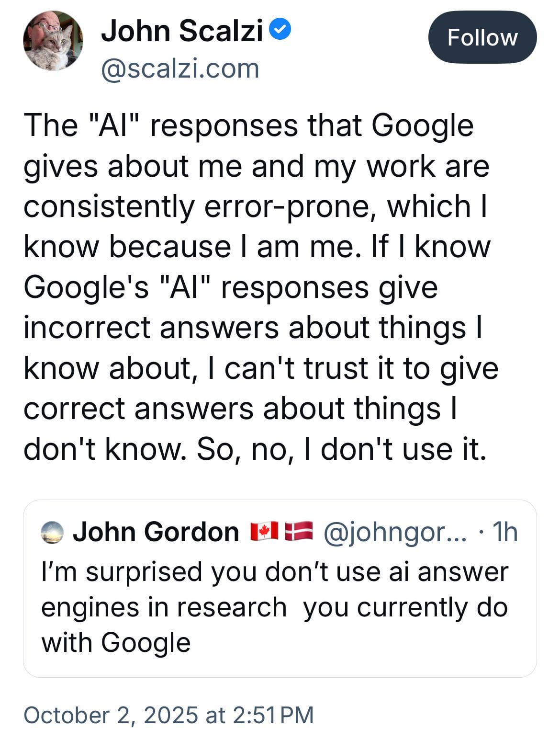Click the words "with Google" in quoted post

click(116, 642)
